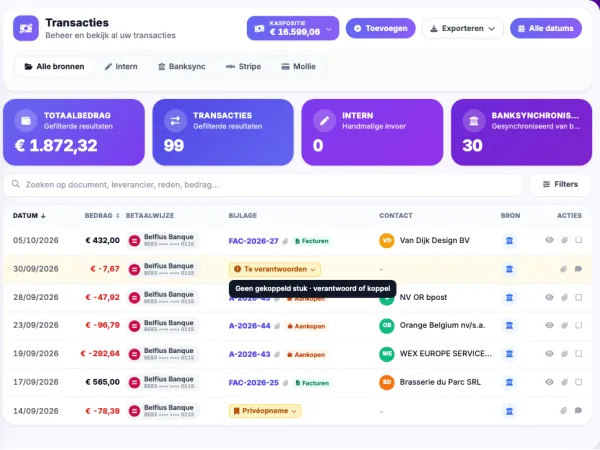Click the paperclip next to FAC-2026-25

point(285,383)
